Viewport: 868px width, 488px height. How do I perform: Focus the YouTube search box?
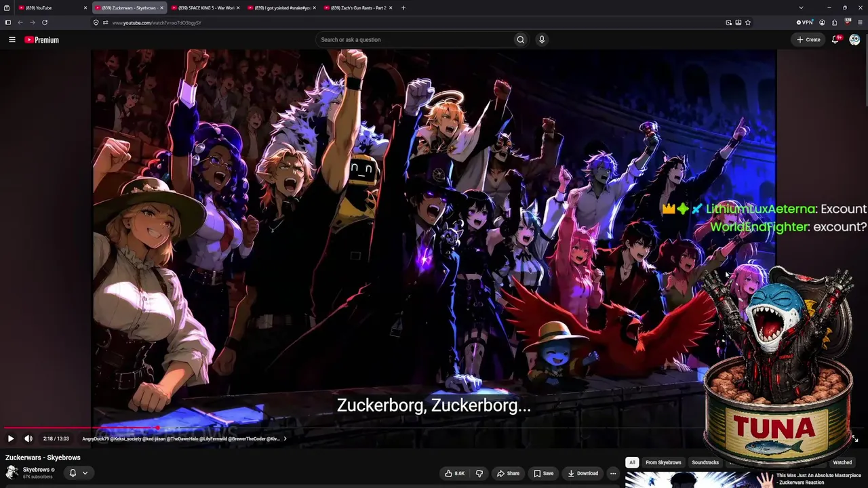414,39
